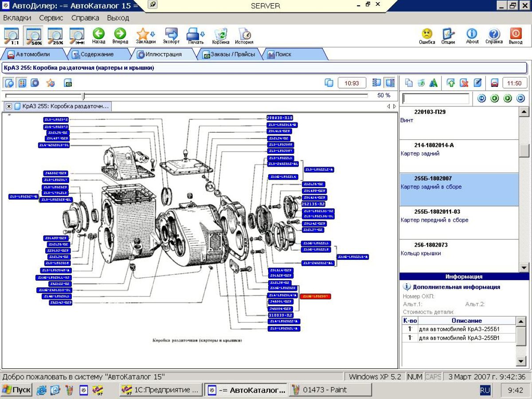Click the green eye preview icon
The height and width of the screenshot is (399, 532).
67,83
